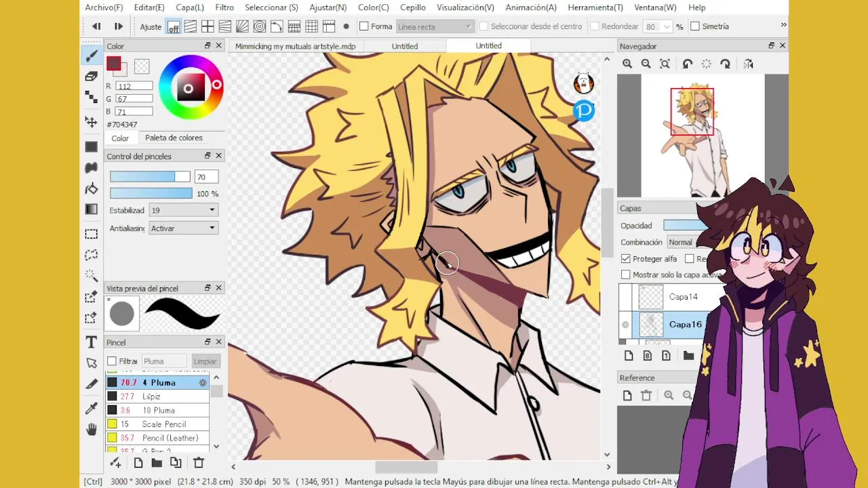
Task: Zoom out on the Navigator
Action: click(x=646, y=64)
